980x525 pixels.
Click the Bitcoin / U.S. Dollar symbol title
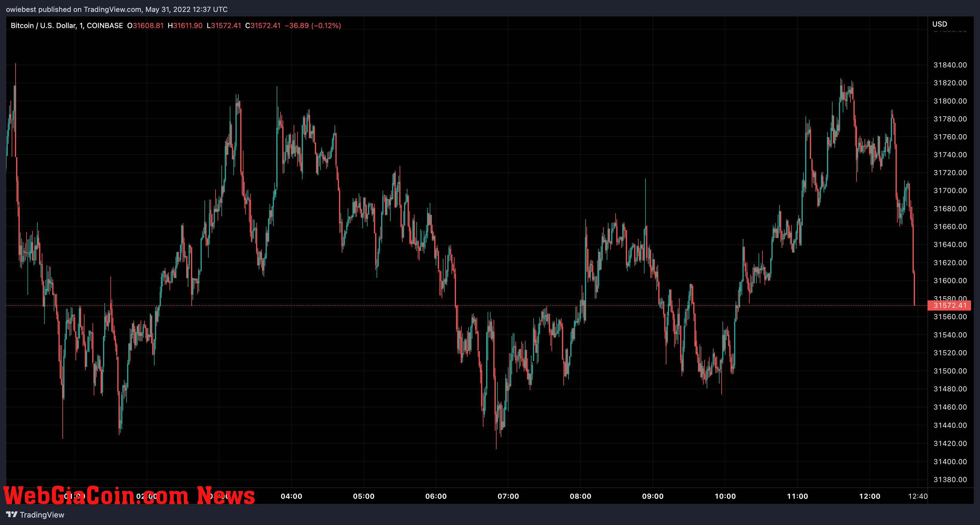[67, 25]
